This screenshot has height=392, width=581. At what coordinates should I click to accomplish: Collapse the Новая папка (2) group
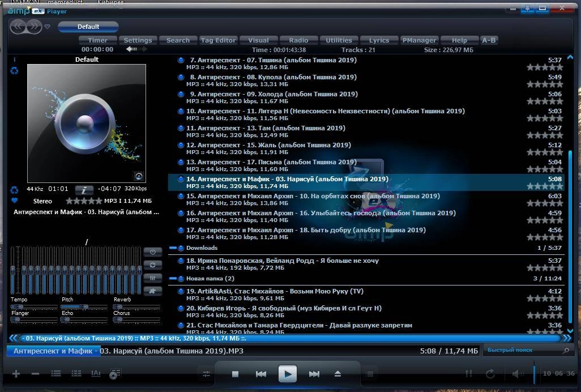click(x=173, y=278)
